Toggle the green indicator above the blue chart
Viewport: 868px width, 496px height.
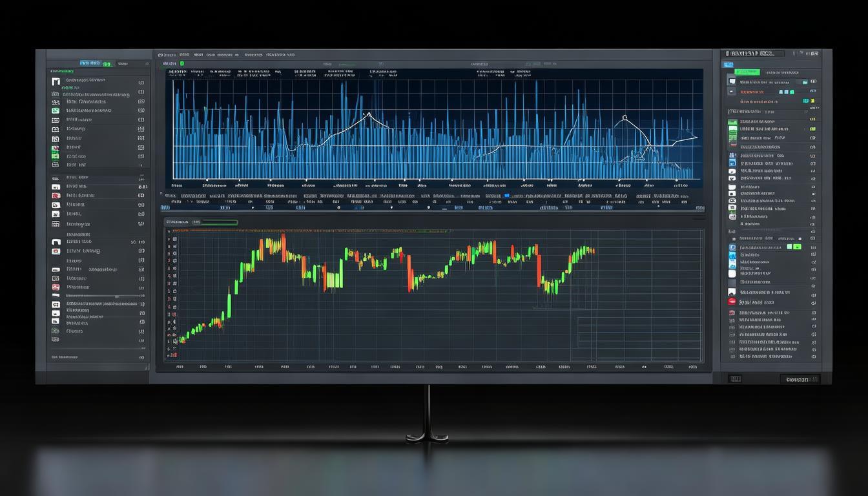[182, 64]
